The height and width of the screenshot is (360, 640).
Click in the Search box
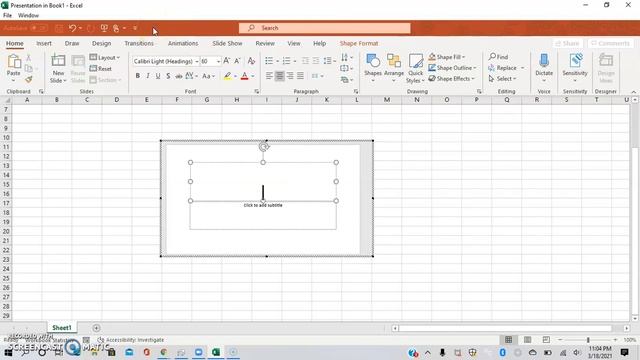pos(324,28)
